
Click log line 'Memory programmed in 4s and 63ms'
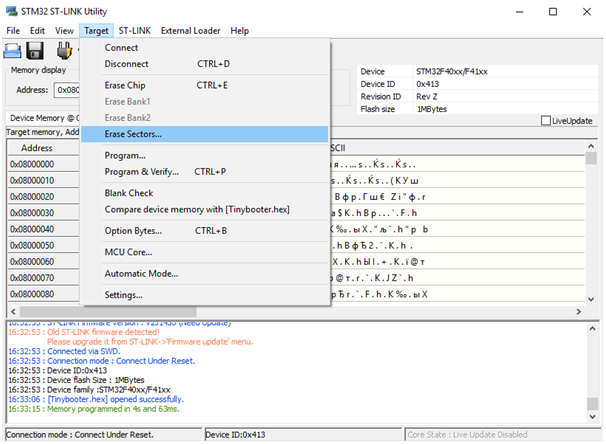94,409
